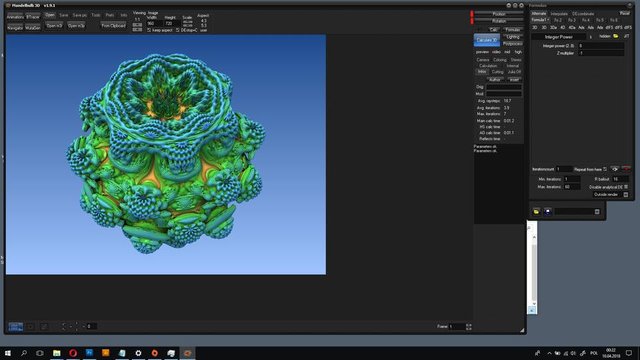Open Windows Start menu
The width and height of the screenshot is (640, 360).
tap(8, 353)
